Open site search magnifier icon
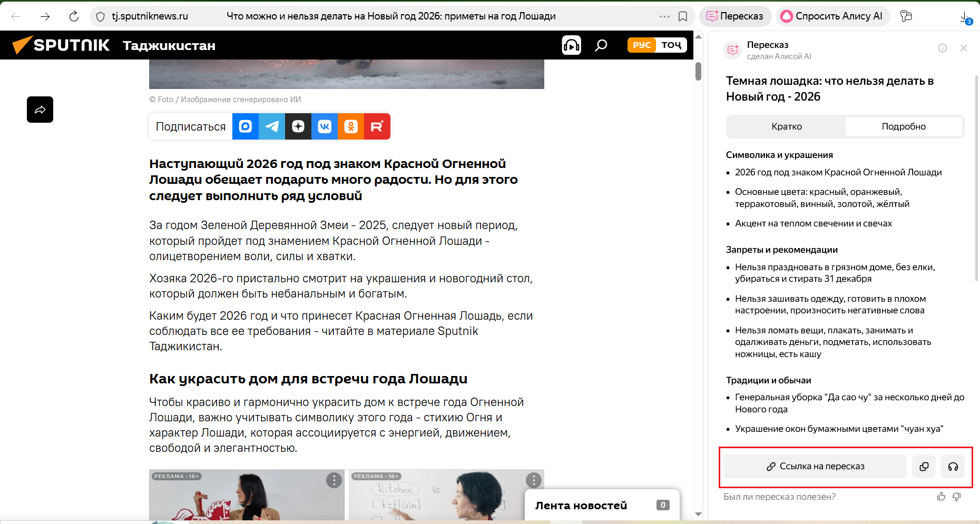 pyautogui.click(x=601, y=45)
